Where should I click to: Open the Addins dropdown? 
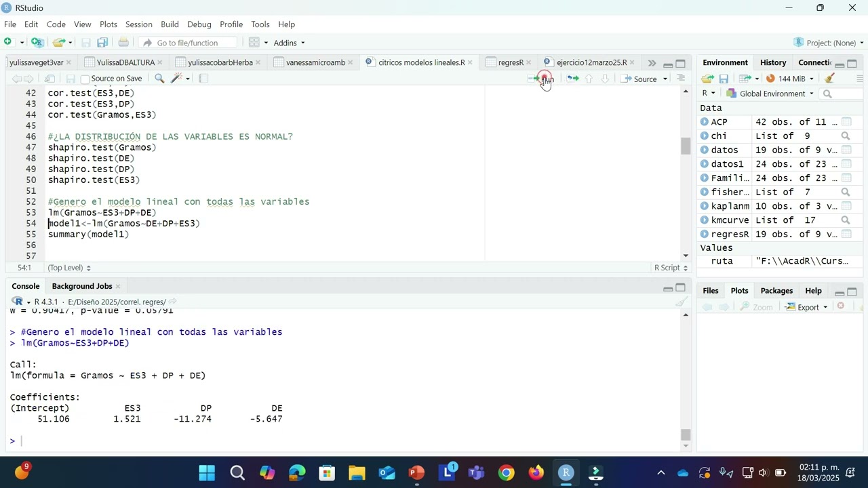point(290,43)
